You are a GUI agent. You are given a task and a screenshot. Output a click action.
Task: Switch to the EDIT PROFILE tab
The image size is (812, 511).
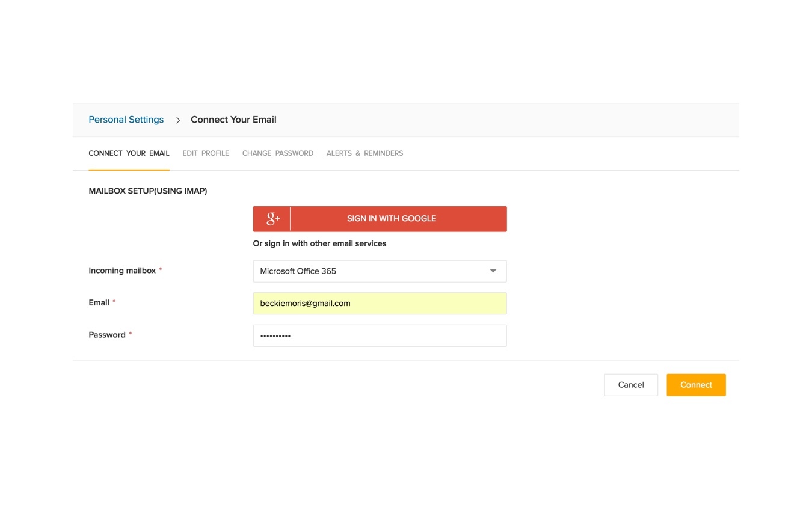(206, 153)
